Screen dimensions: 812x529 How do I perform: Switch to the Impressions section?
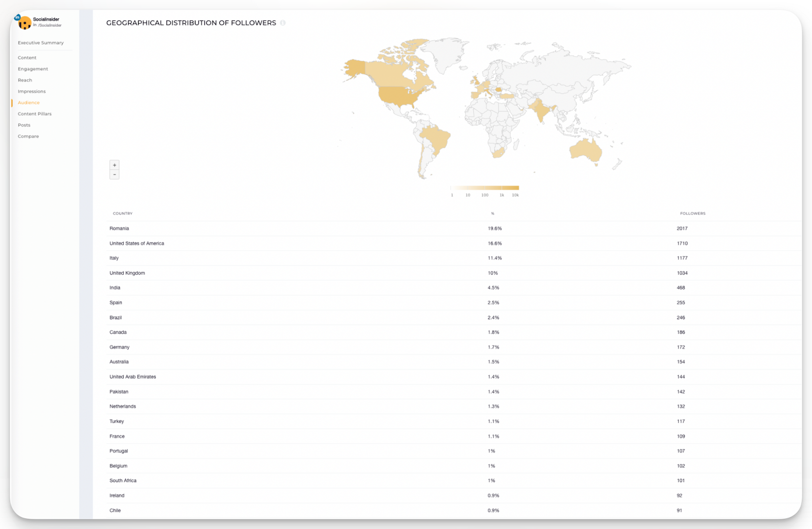(31, 91)
